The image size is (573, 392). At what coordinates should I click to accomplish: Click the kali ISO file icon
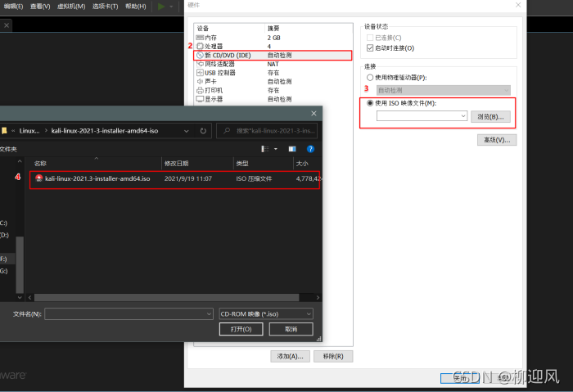38,178
